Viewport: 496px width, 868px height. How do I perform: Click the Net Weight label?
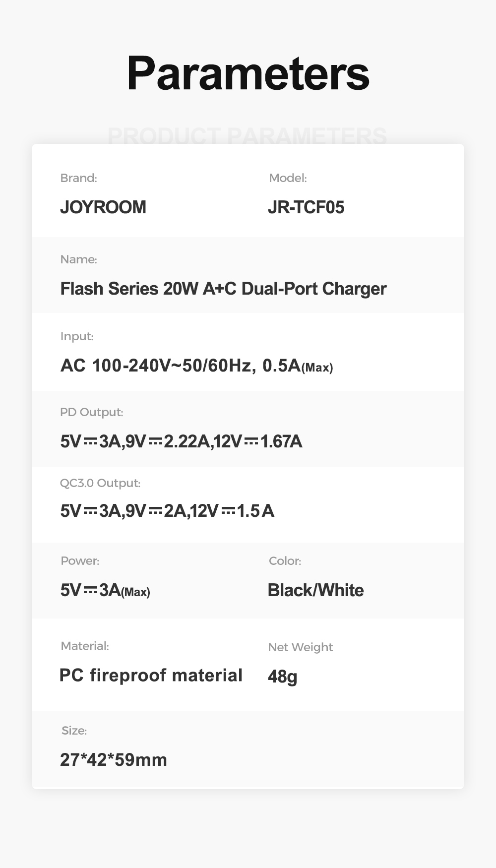pyautogui.click(x=300, y=647)
